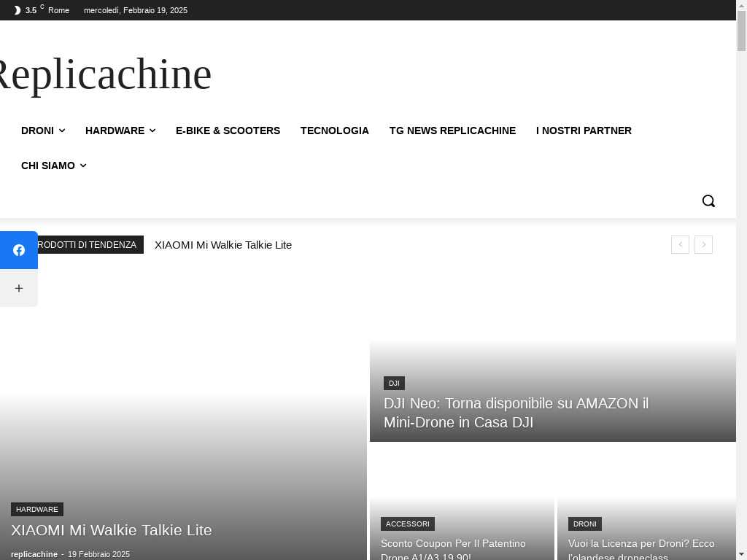Screen dimensions: 747x560
Task: Open DRONI menu item
Action: (x=37, y=131)
